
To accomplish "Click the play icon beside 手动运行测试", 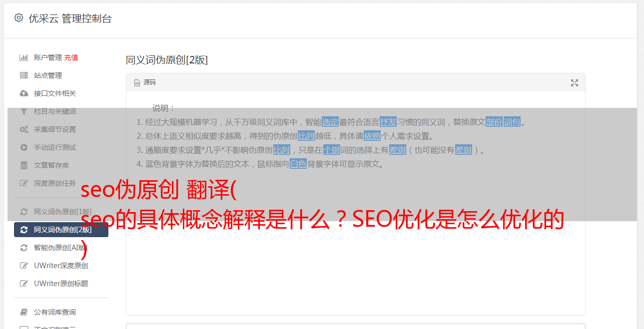I will [x=23, y=147].
